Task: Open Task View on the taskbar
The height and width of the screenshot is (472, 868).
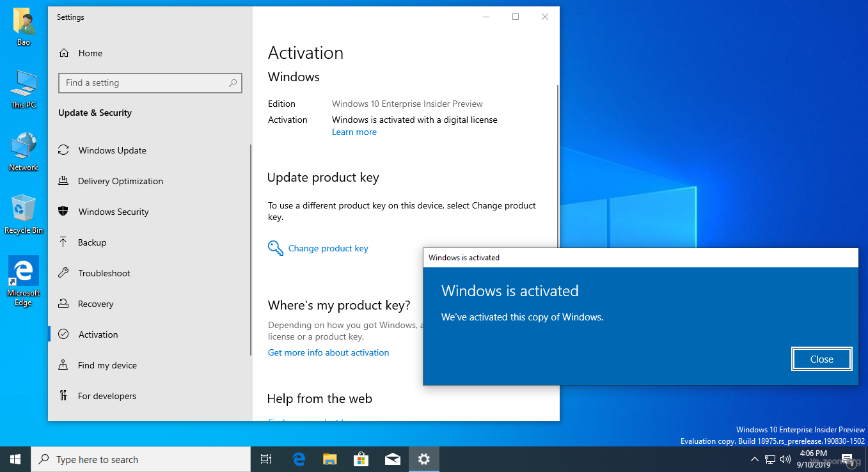Action: tap(266, 459)
